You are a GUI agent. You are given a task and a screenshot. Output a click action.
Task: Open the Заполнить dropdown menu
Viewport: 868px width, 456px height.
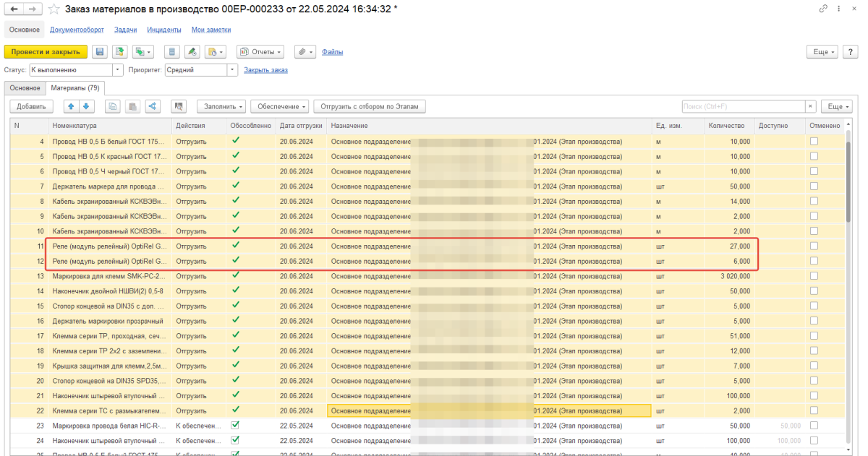(x=222, y=106)
